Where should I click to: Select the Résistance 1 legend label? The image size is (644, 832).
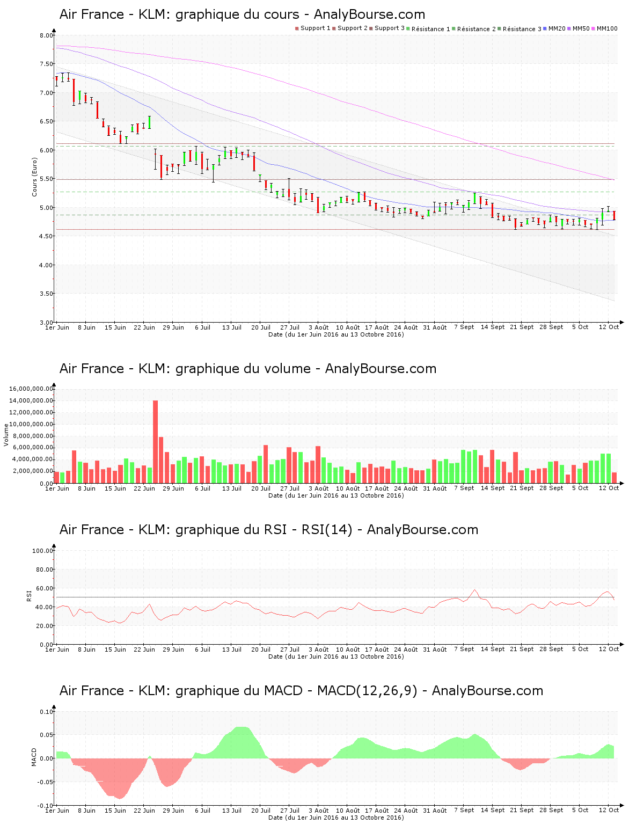(x=431, y=29)
